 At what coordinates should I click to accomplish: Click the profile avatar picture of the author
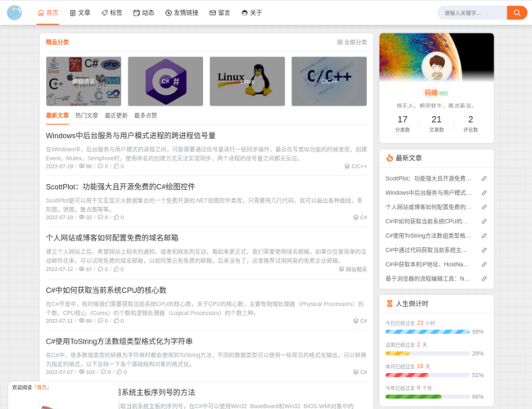[436, 67]
